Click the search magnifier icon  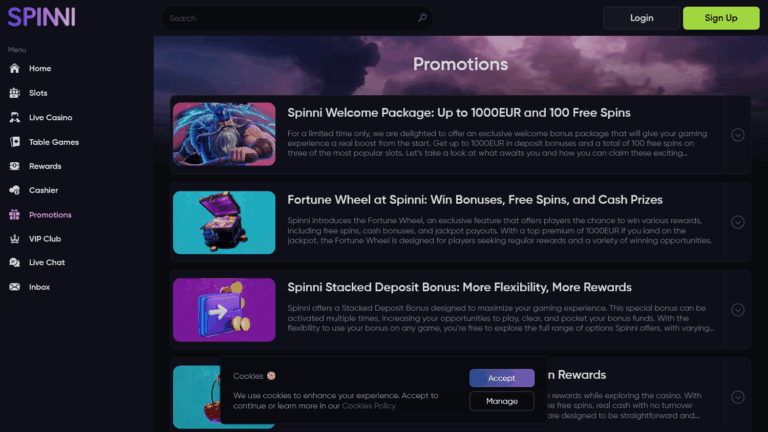click(422, 18)
